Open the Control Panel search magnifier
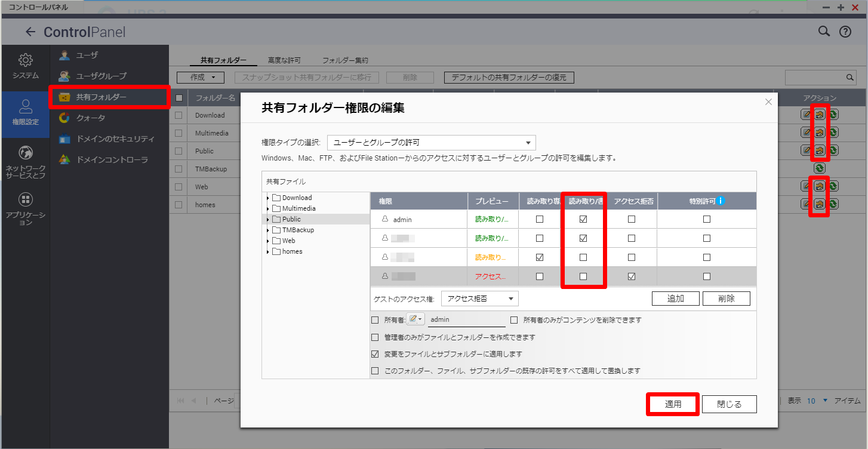The image size is (868, 449). [x=824, y=32]
